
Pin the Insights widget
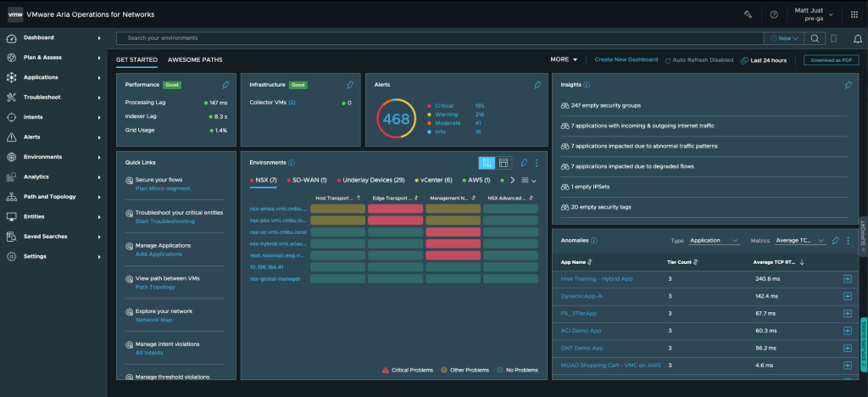pos(849,85)
